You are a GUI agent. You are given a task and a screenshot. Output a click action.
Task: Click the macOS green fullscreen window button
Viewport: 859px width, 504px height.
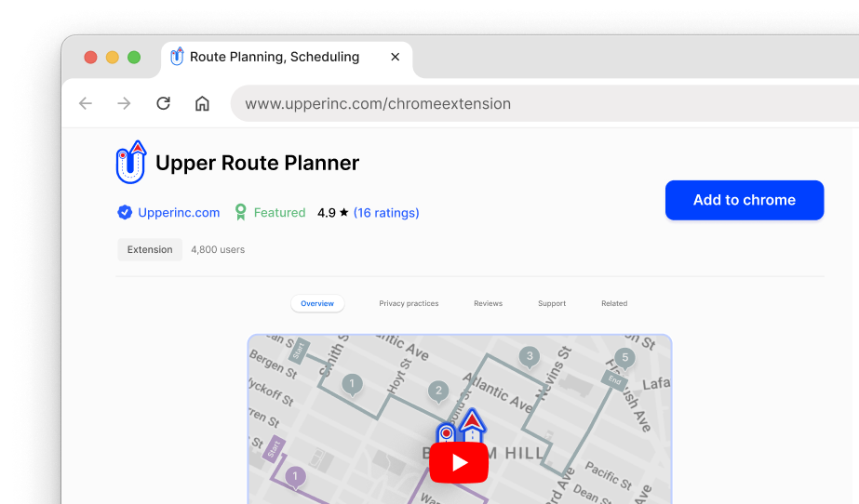tap(134, 57)
